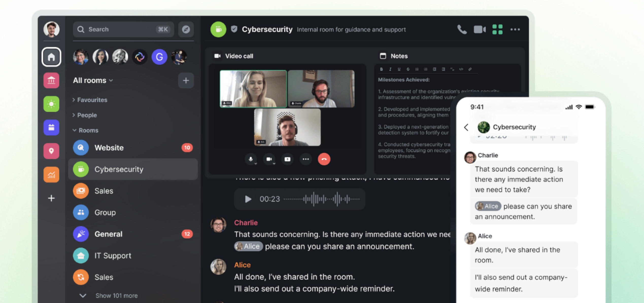Click the compass/discover icon in sidebar

click(185, 29)
